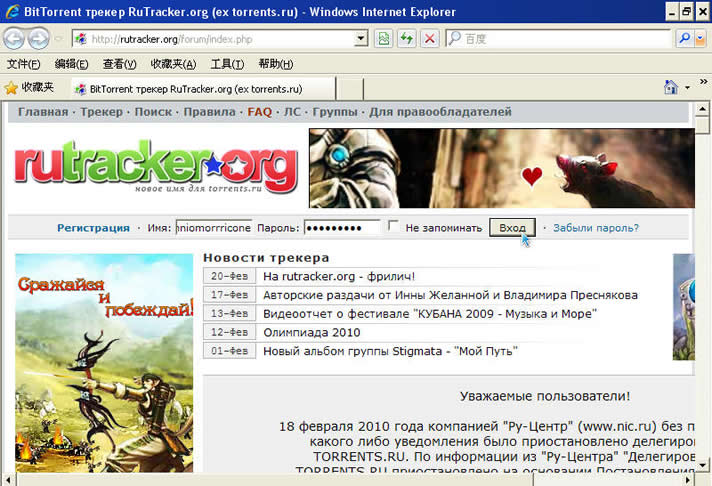The image size is (712, 486).
Task: Click the Вход login button
Action: click(512, 228)
